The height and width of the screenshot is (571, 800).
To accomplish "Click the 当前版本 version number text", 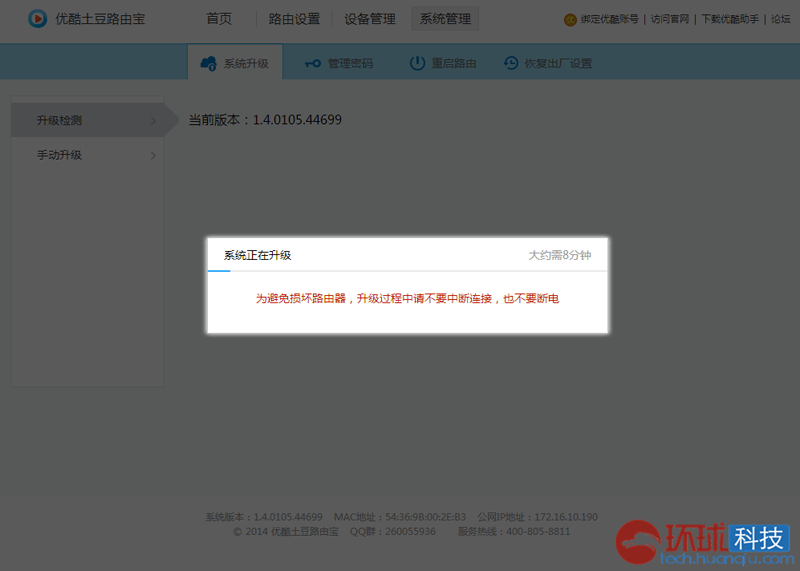I will pos(297,120).
